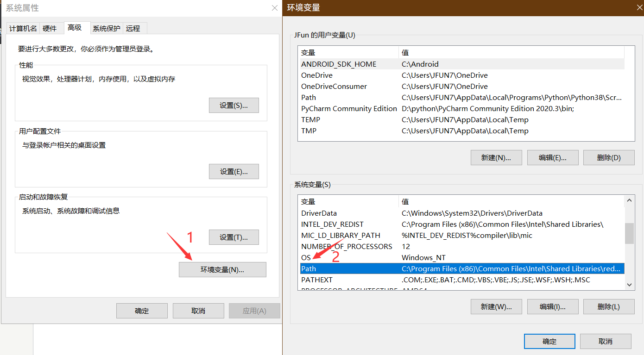Switch to the 硬件 tab

[x=49, y=28]
